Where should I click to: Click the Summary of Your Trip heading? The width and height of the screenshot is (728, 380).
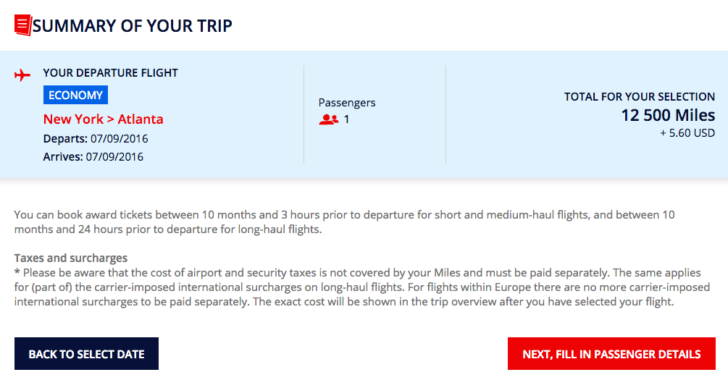pyautogui.click(x=132, y=26)
